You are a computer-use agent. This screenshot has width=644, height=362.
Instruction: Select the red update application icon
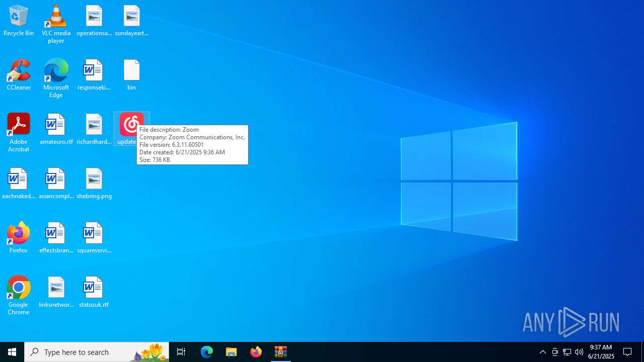[x=132, y=125]
